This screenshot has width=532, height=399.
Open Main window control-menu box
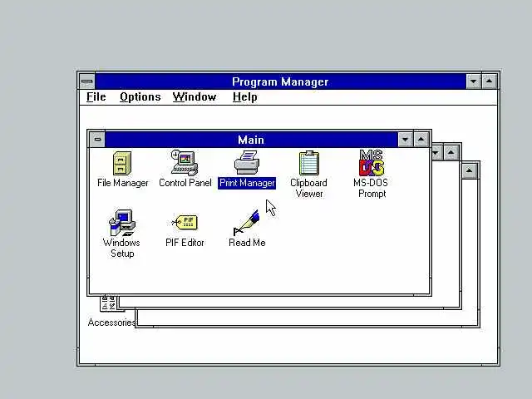coord(97,139)
